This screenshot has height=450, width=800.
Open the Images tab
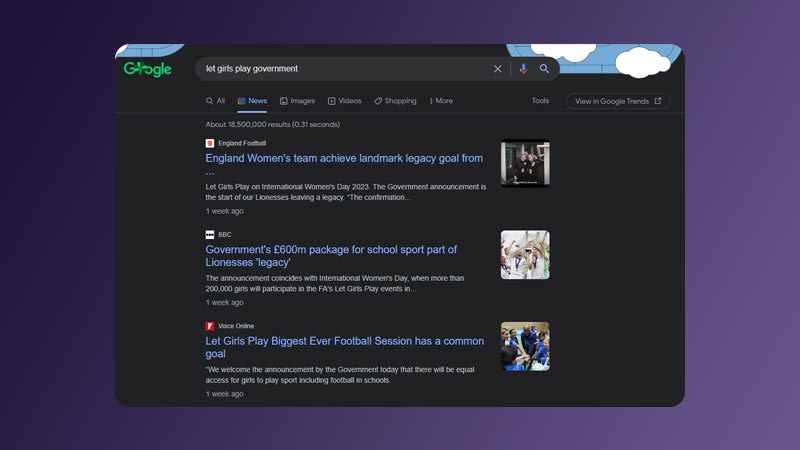click(x=297, y=101)
